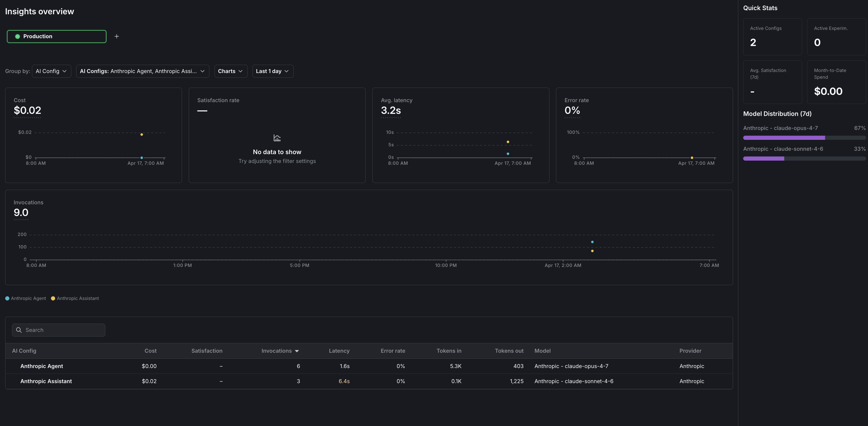Click the claude-opus-4-7 distribution bar
This screenshot has width=868, height=426.
click(x=783, y=137)
